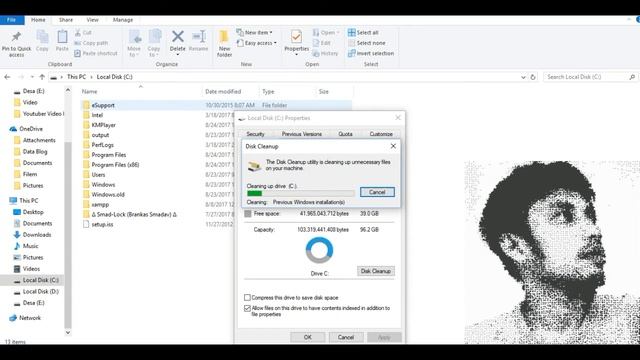Click the search magnifier icon
The image size is (640, 360).
click(632, 77)
